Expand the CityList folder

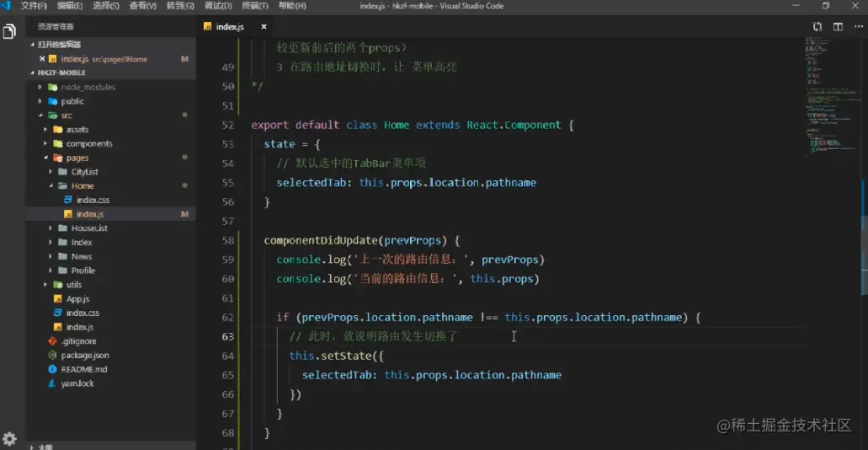click(111, 172)
